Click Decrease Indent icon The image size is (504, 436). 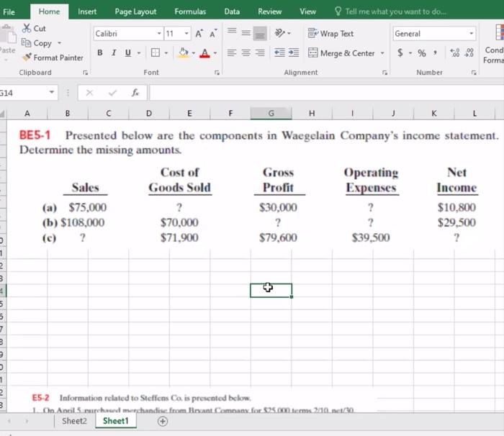click(x=279, y=53)
